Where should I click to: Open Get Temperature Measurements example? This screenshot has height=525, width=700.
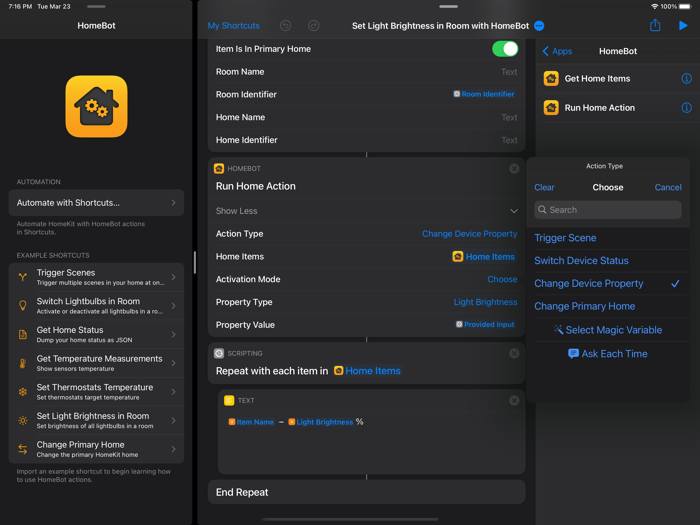click(96, 363)
